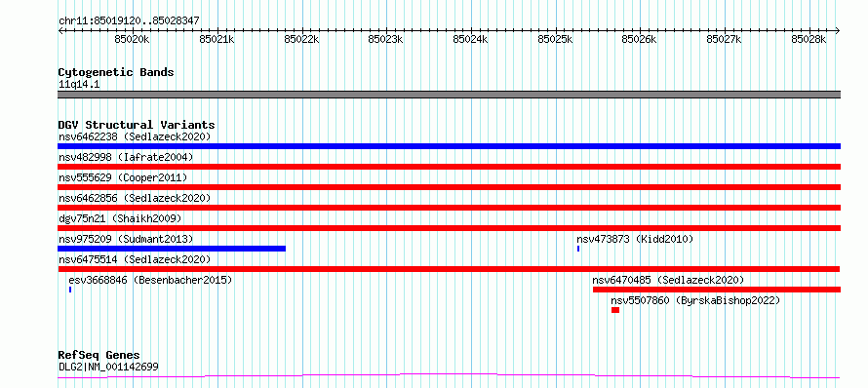Click the nsv6475514 (Sedlazeck2020) label text
This screenshot has width=868, height=388.
click(135, 259)
